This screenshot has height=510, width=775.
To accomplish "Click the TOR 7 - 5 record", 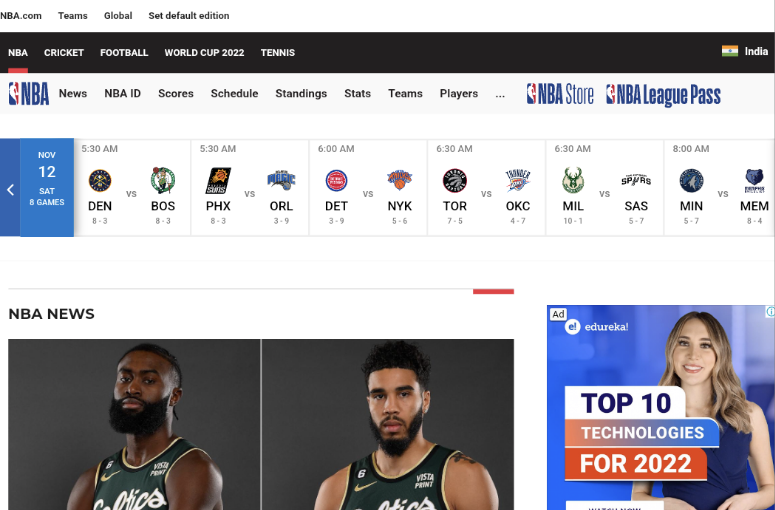I will coord(455,221).
